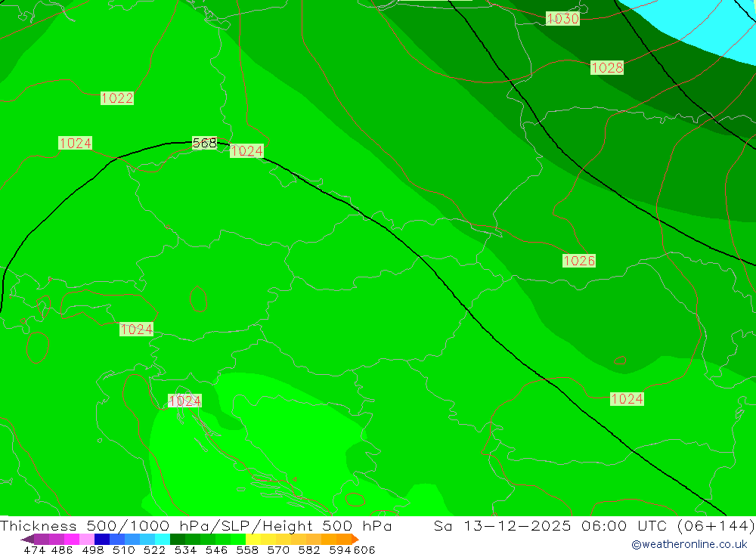
Task: Click legend value 582
Action: [x=309, y=550]
